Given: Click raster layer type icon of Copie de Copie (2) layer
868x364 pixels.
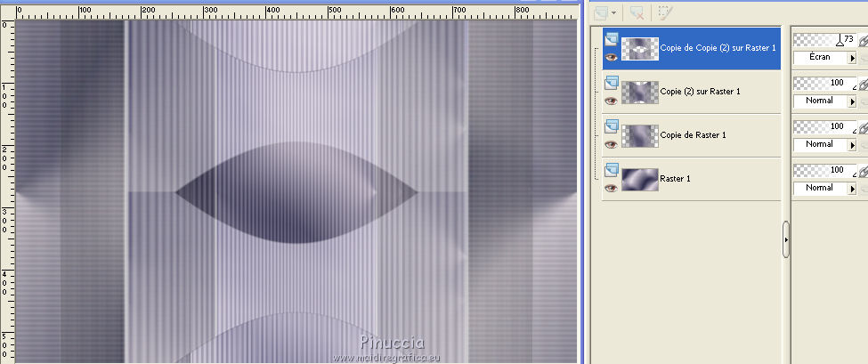Looking at the screenshot, I should click(612, 39).
